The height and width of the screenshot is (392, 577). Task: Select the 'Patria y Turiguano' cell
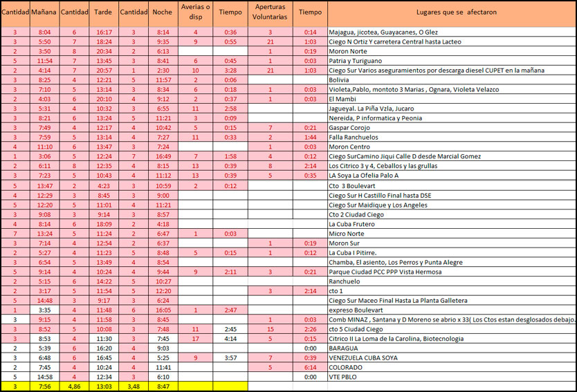[x=452, y=61]
